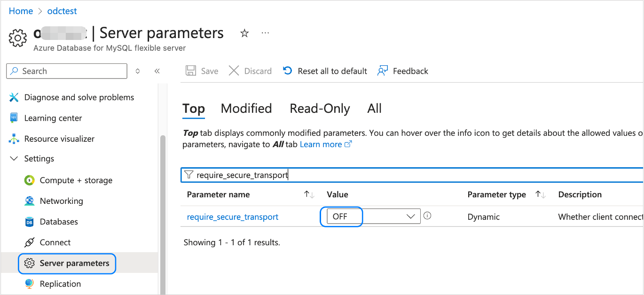The image size is (644, 295).
Task: Click the Feedback button
Action: pos(403,71)
